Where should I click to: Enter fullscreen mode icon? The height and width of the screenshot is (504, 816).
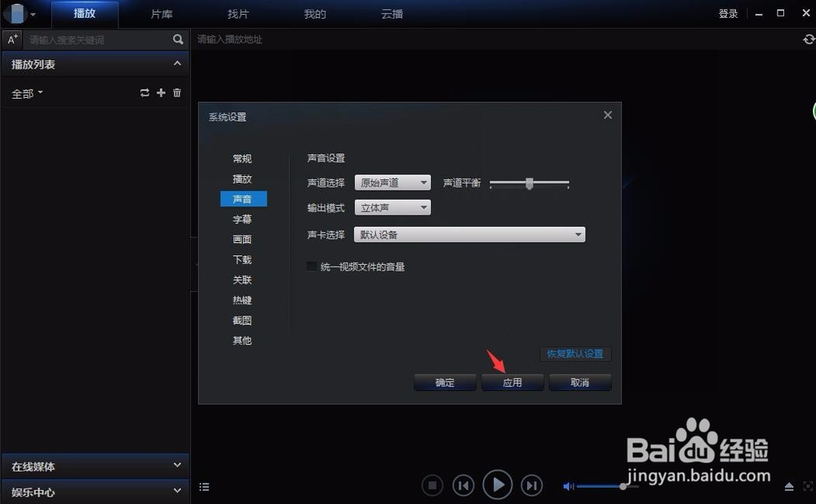[808, 487]
